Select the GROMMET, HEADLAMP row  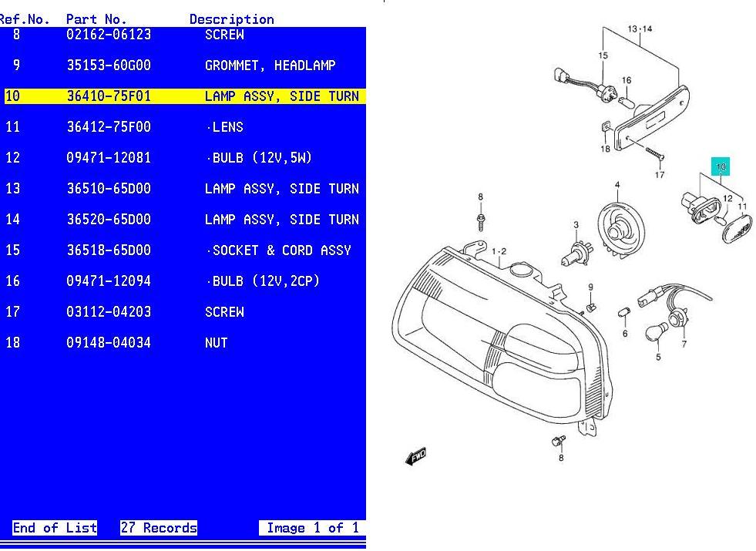(x=183, y=66)
